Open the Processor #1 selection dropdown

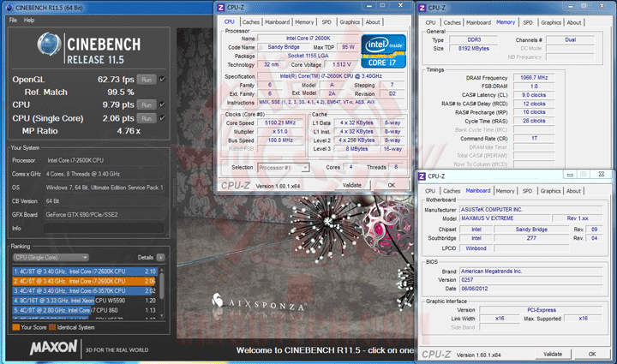point(284,168)
